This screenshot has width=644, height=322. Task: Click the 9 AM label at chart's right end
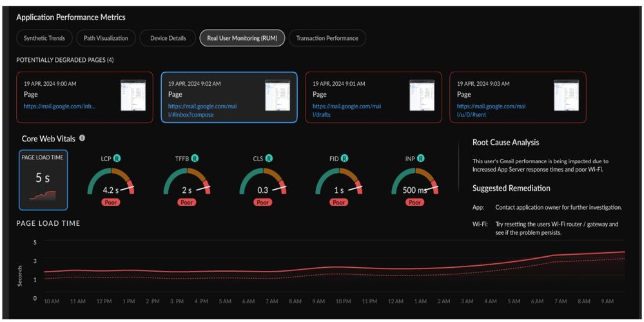click(x=607, y=301)
